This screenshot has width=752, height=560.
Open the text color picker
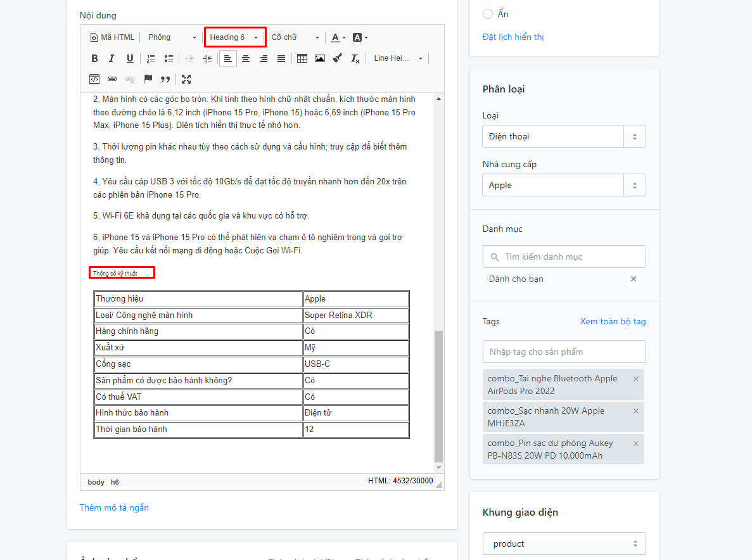338,37
